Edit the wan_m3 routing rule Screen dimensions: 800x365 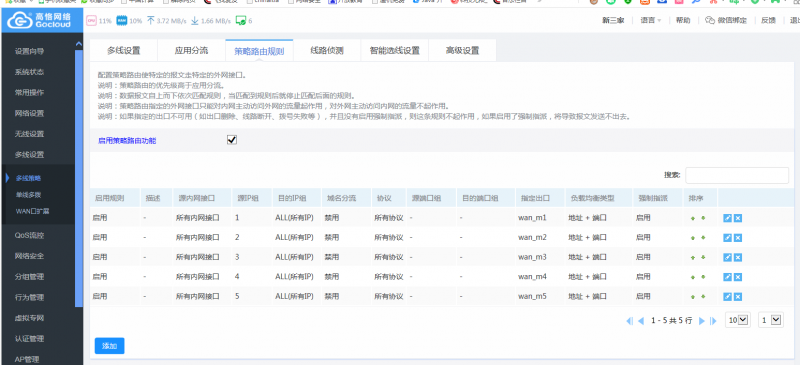(x=728, y=257)
